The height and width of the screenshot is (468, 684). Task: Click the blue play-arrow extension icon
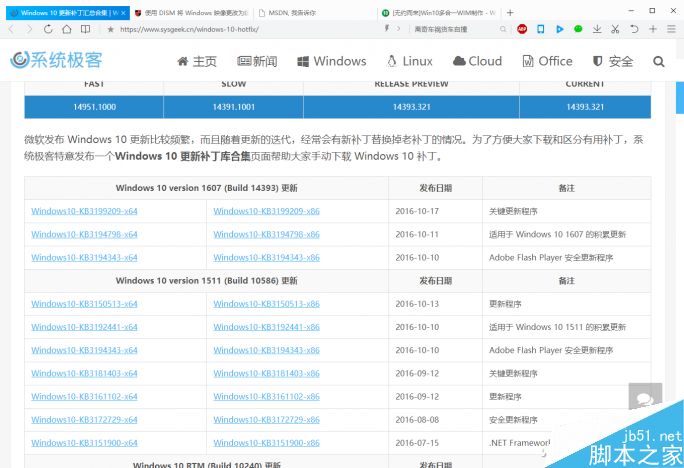point(560,29)
